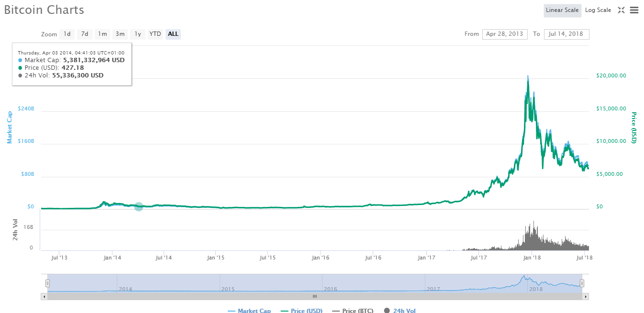
Task: Click the Market Cap axis title
Action: point(9,127)
